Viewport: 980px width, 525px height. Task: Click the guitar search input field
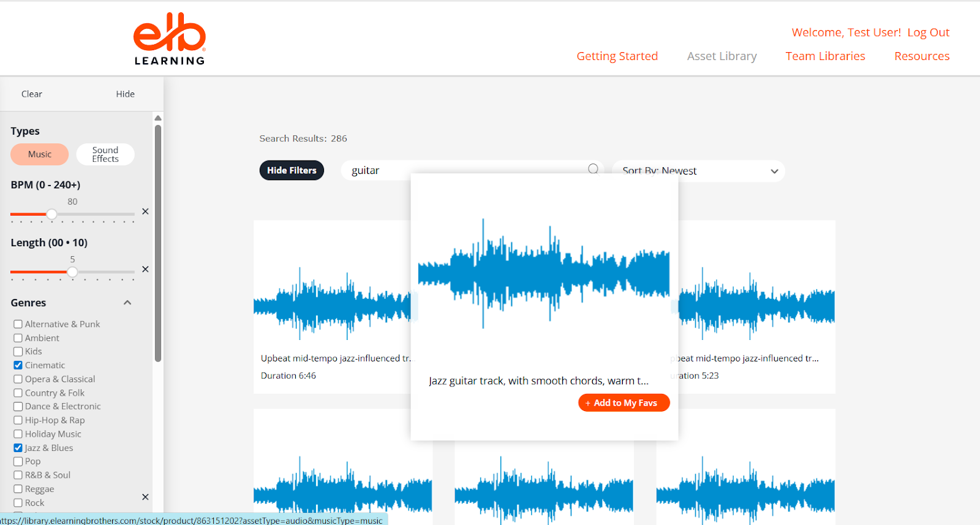pyautogui.click(x=466, y=170)
